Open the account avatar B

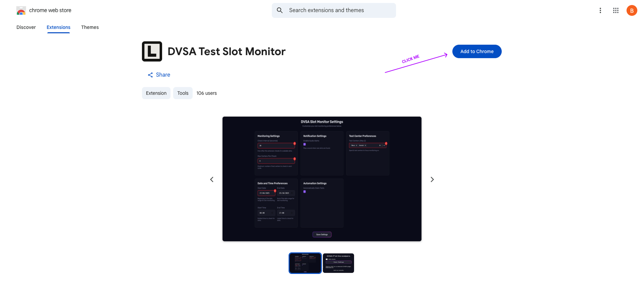click(x=632, y=10)
